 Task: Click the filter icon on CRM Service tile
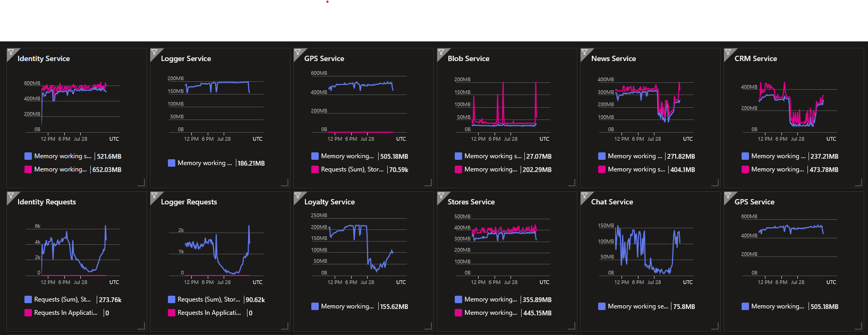point(727,52)
